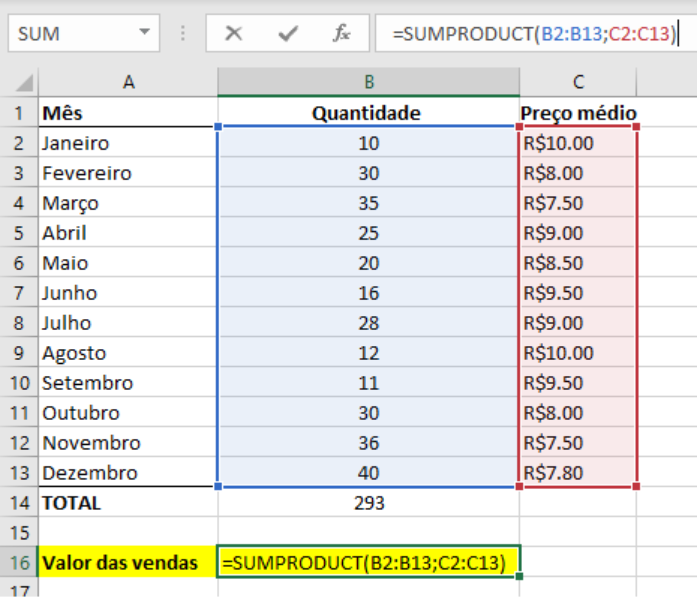Select row 14 header
Viewport: 697px width, 597px height.
tap(19, 503)
